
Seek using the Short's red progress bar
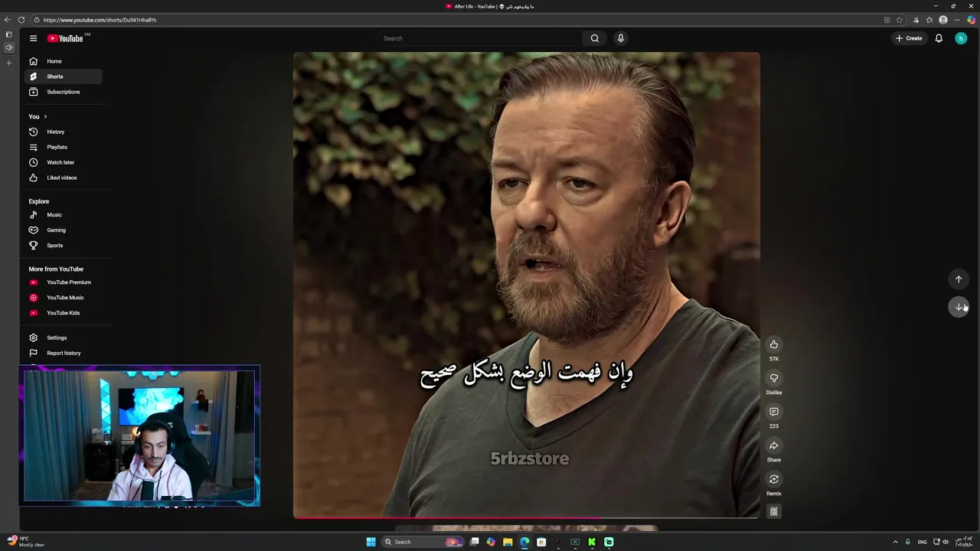click(x=527, y=518)
